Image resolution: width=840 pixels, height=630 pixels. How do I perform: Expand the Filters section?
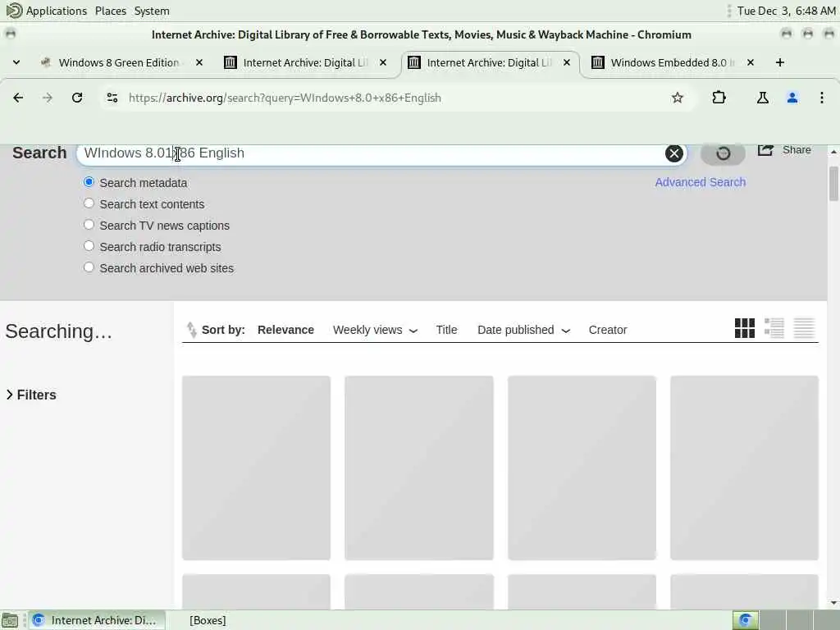(31, 395)
